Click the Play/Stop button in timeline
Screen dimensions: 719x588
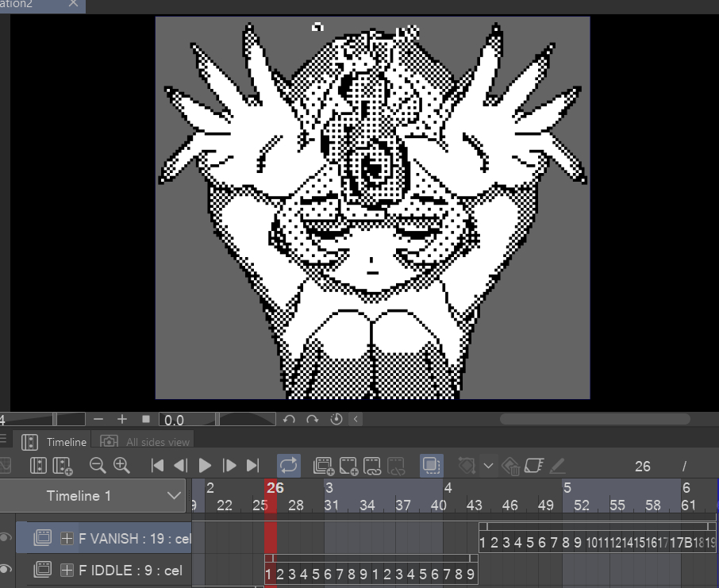click(205, 466)
